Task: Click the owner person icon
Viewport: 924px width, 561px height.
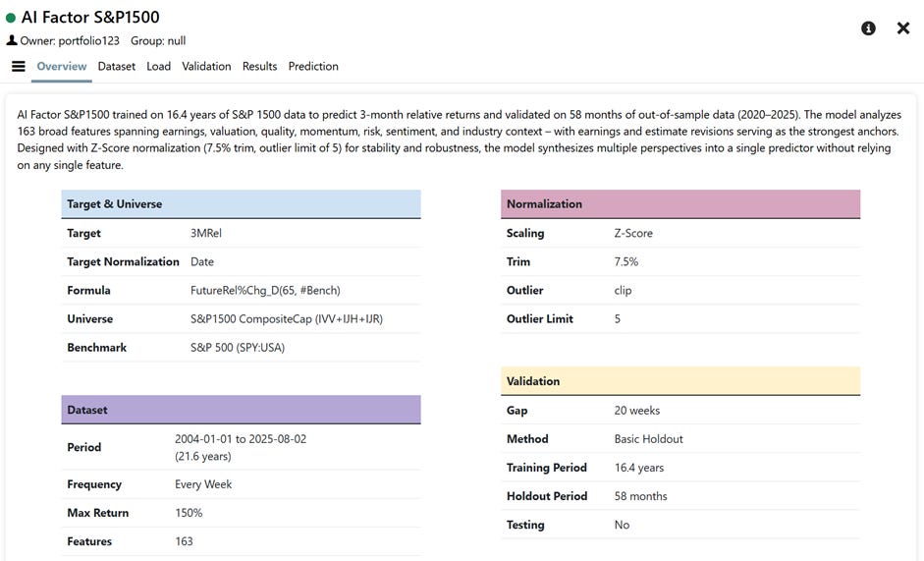Action: point(11,40)
